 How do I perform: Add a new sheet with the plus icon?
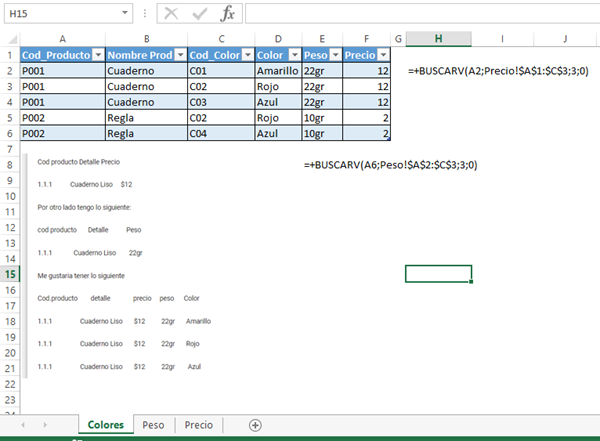tap(255, 425)
